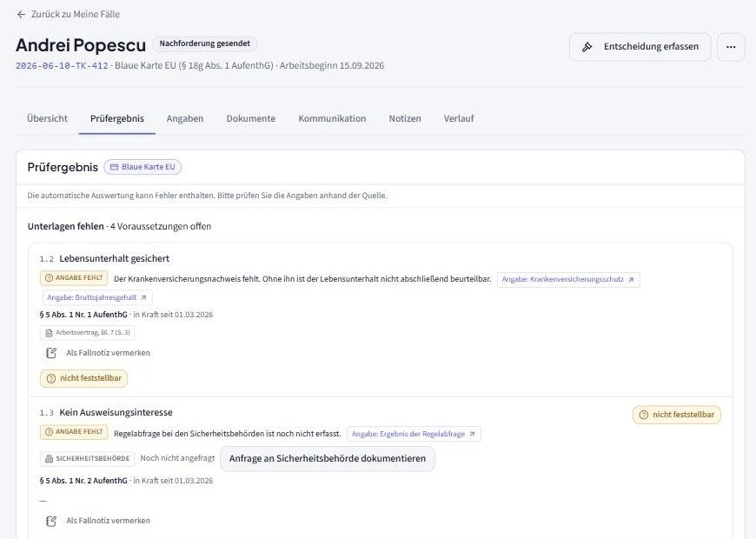Click arrow icon of Angabe: Krankenversicherungsschutz
This screenshot has height=539, width=756.
point(631,279)
